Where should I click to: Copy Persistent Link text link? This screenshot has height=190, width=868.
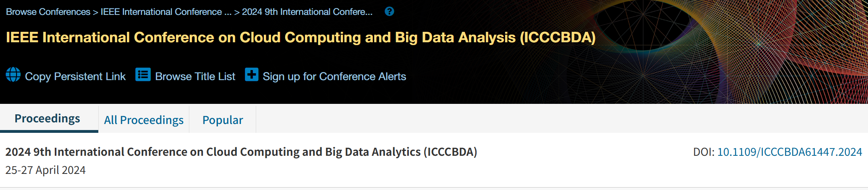tap(75, 76)
